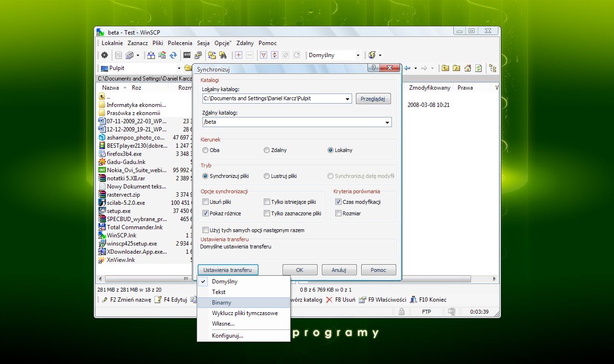
Task: Click F4 Edytuj in bottom bar
Action: [x=171, y=300]
